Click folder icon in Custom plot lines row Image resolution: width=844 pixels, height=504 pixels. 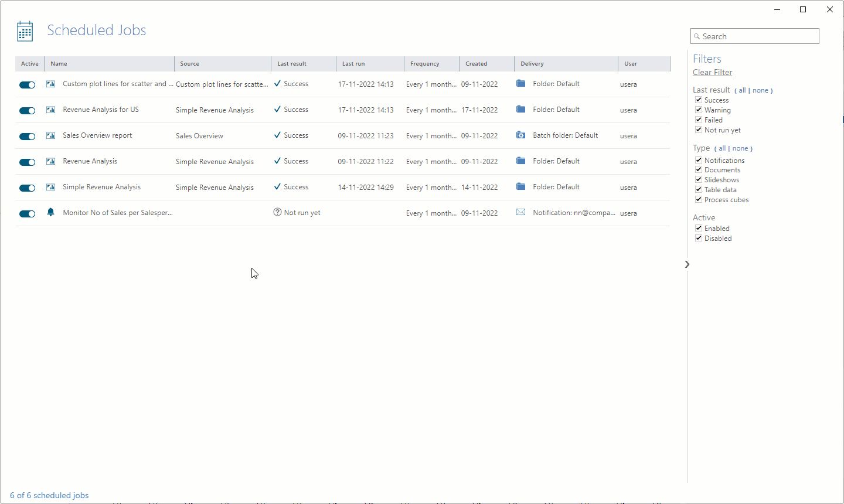(520, 83)
